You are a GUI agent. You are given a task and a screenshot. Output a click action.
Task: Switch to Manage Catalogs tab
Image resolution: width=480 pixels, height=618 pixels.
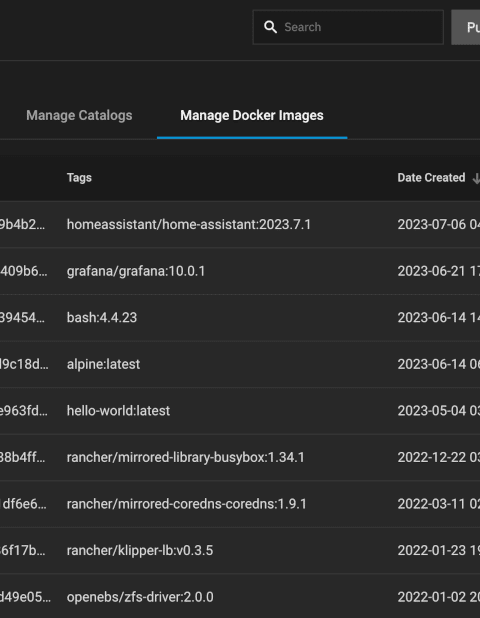point(79,115)
